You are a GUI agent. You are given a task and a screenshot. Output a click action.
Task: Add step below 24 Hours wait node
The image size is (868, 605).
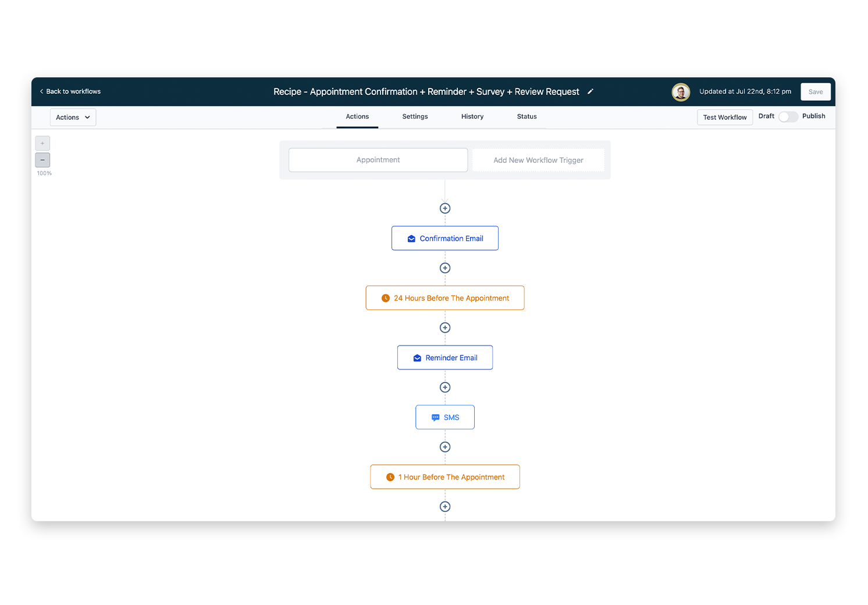445,328
